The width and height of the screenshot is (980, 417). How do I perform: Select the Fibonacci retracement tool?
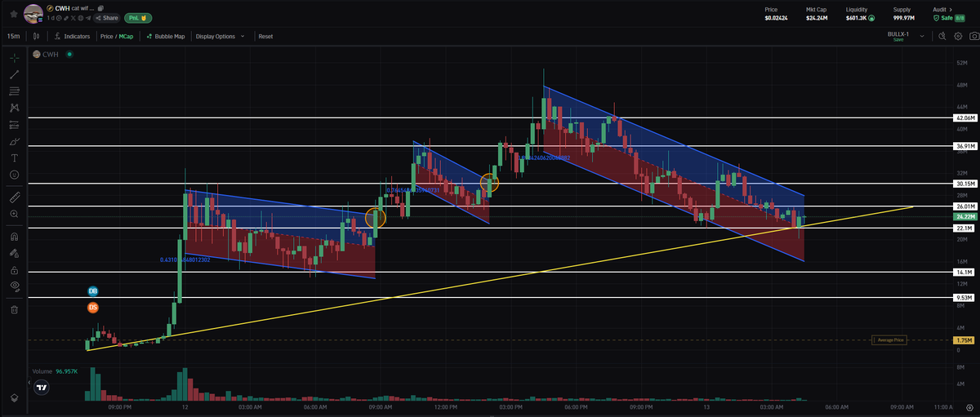coord(14,91)
